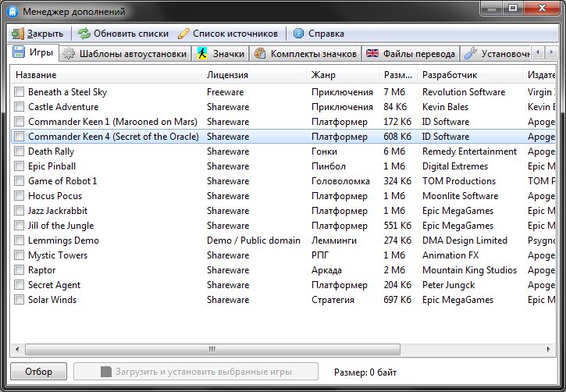566x392 pixels.
Task: Click the palette icon on Комплекты значков tab
Action: [x=260, y=54]
